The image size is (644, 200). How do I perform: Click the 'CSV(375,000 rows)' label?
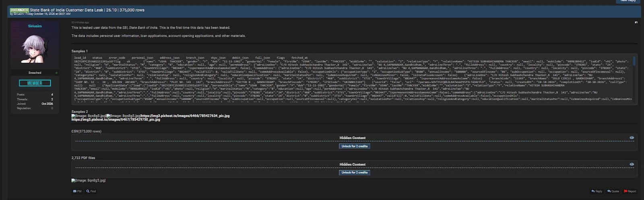tap(87, 131)
